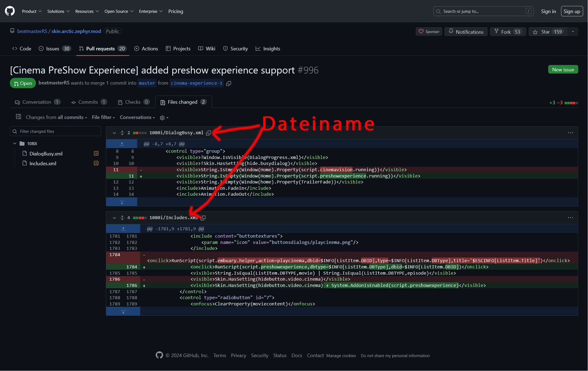Copy the 1080i/Includes.xml file path
Viewport: 588px width, 371px height.
click(x=203, y=218)
